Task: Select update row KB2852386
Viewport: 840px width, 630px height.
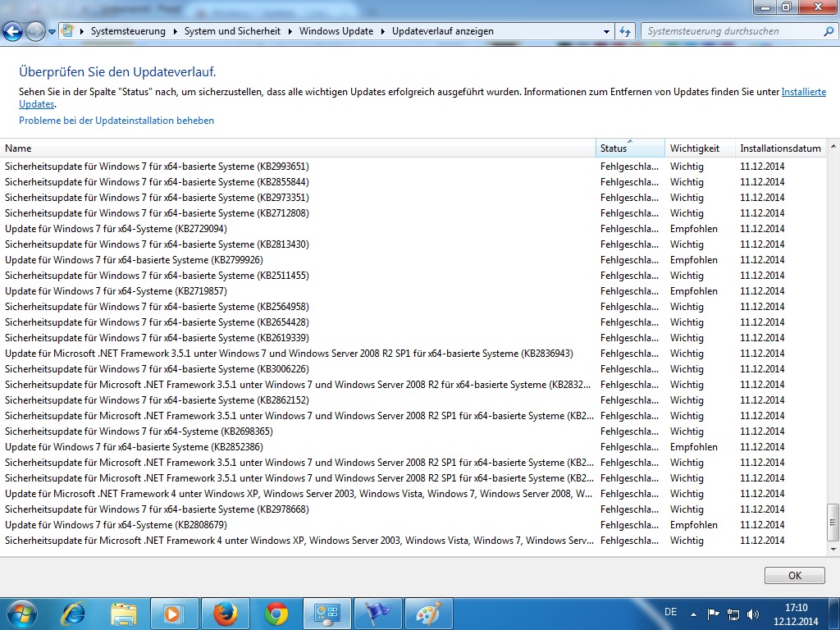Action: pos(413,447)
